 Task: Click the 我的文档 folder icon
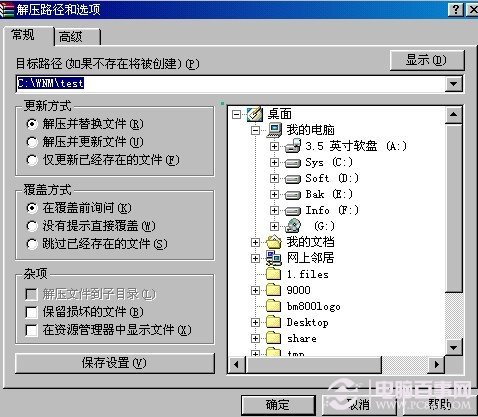(x=274, y=242)
